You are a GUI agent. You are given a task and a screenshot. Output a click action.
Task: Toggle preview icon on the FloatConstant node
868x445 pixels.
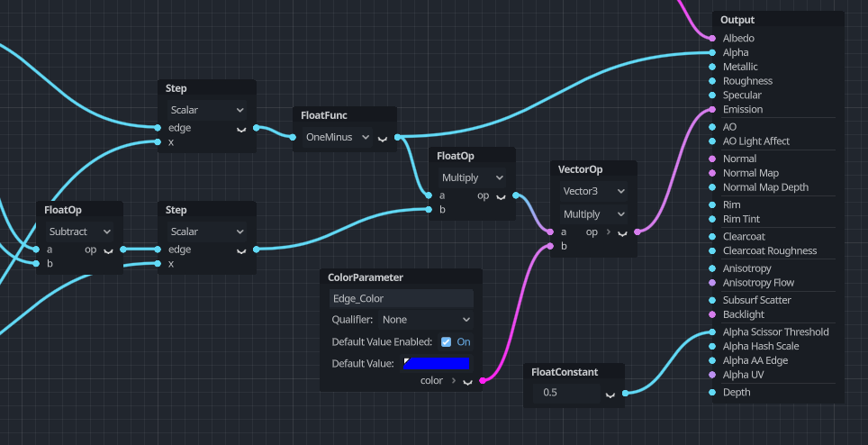click(610, 394)
